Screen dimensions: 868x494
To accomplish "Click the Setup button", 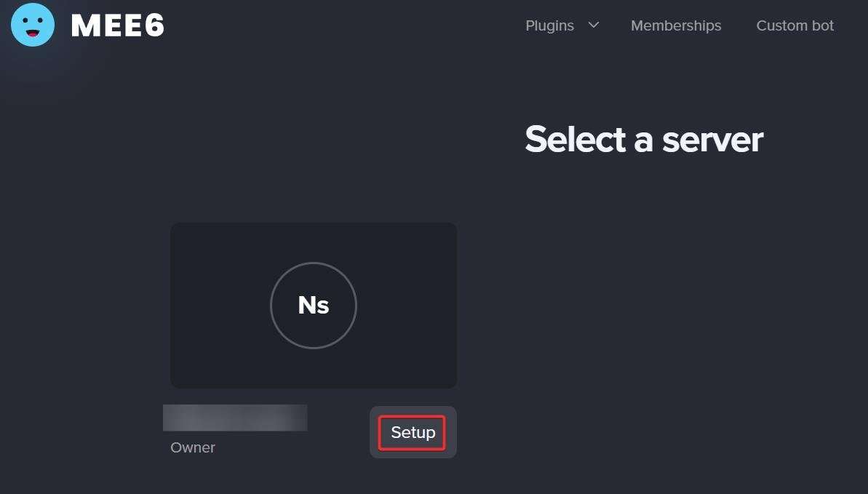I will [x=413, y=433].
